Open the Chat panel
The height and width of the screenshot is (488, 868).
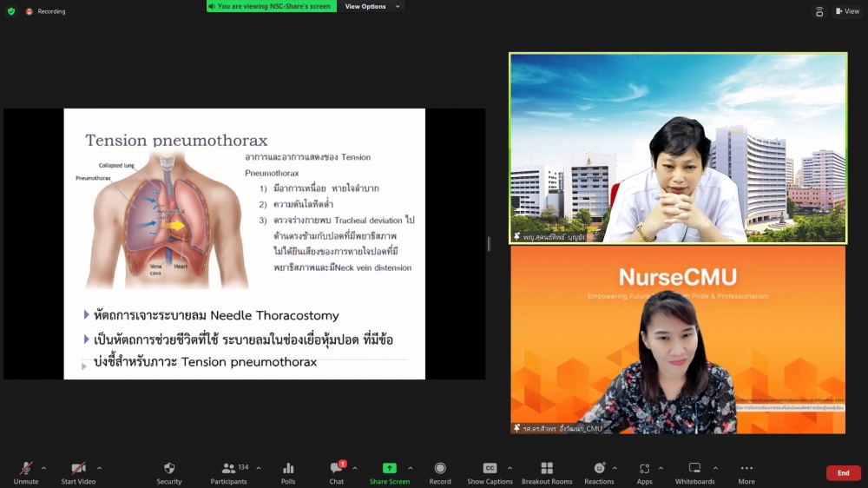pos(336,469)
